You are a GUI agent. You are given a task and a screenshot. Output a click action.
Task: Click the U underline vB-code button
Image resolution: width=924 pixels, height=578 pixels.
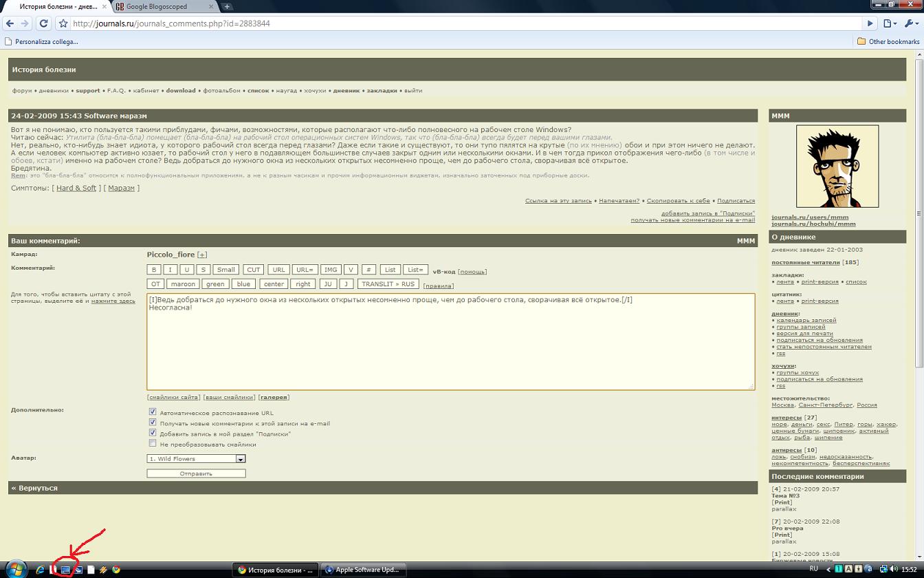[x=187, y=270]
